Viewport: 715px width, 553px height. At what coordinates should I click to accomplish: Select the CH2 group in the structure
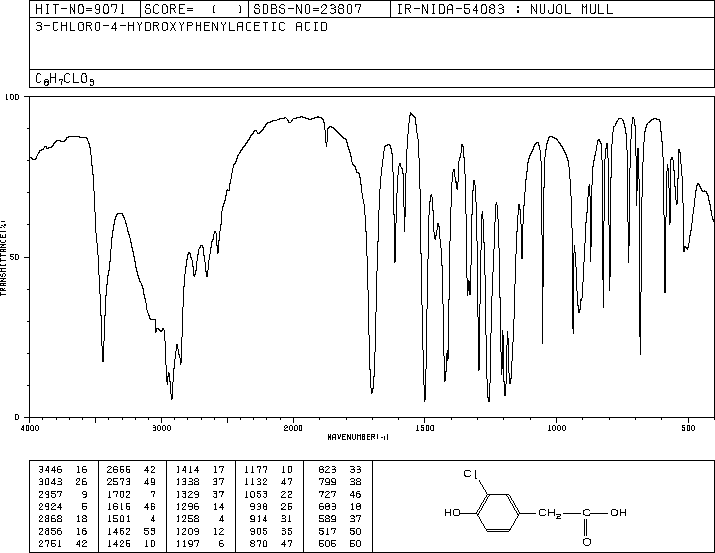(550, 513)
